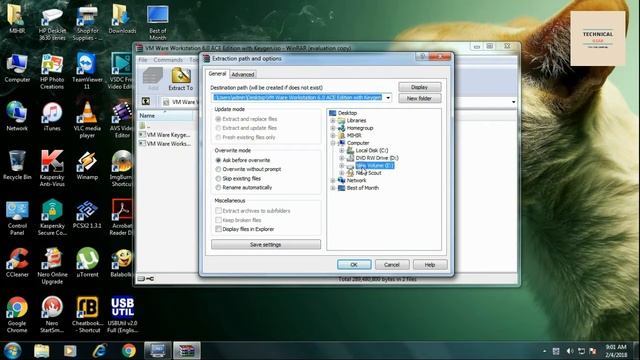Open the Winamp desktop icon

[x=87, y=165]
